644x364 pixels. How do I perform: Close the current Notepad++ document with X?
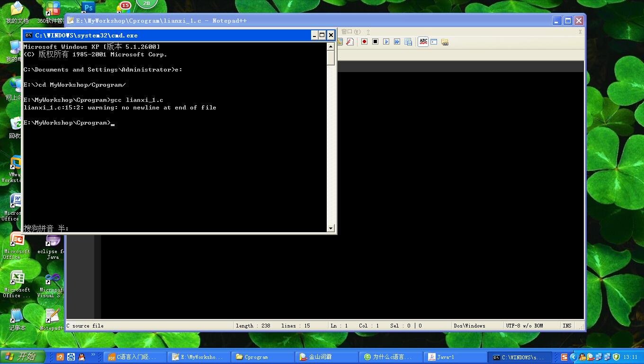coord(580,32)
